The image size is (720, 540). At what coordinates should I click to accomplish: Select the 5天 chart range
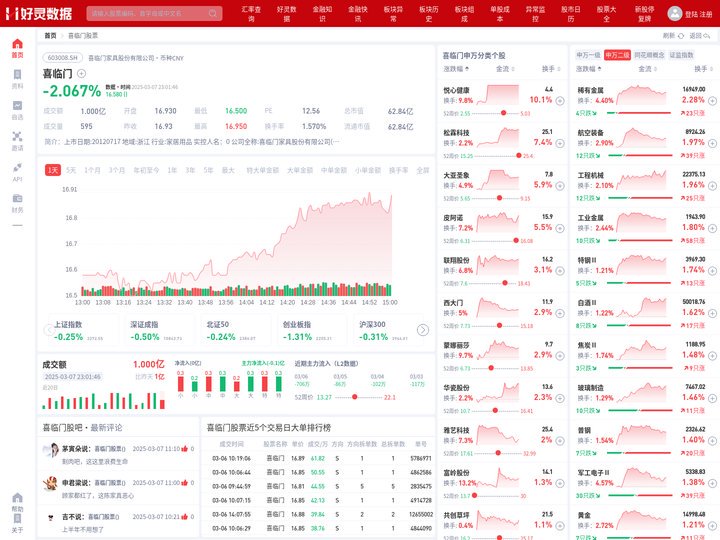(71, 170)
